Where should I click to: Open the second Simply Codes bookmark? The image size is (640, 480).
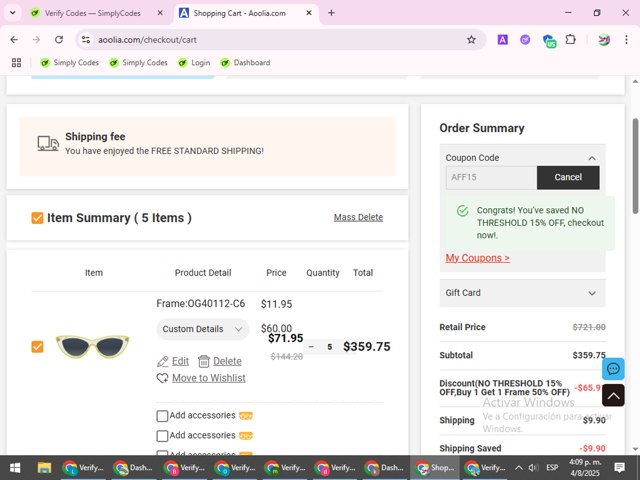[x=138, y=62]
